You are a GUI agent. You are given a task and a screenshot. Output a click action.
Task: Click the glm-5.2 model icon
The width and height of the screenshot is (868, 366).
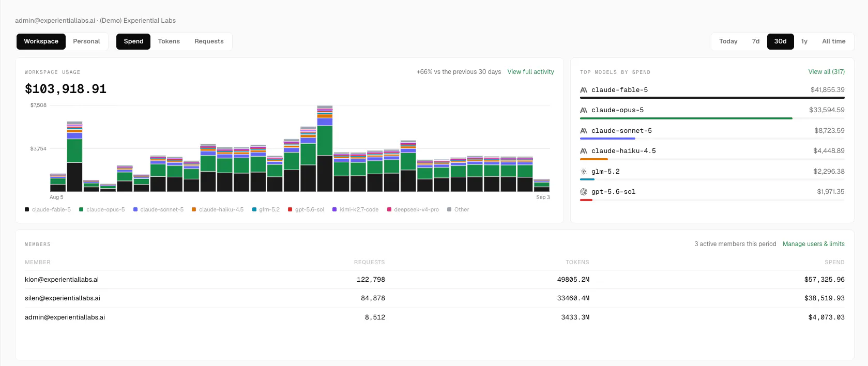click(584, 172)
